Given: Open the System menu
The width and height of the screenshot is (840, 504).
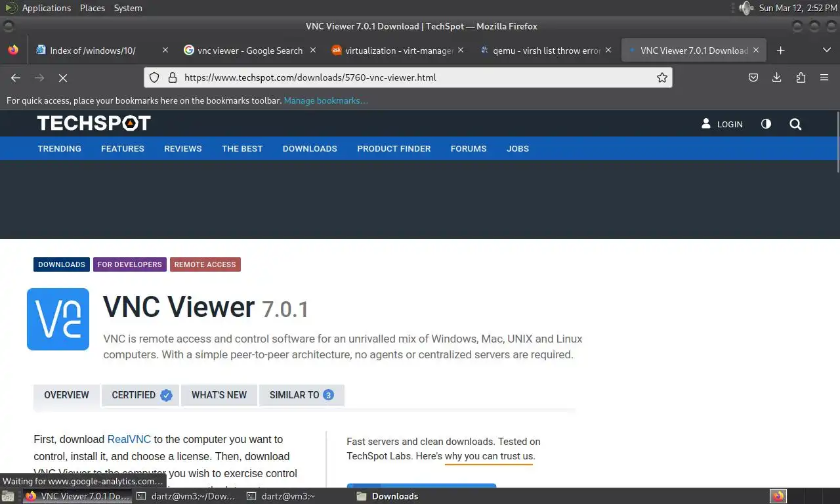Looking at the screenshot, I should click(x=128, y=8).
